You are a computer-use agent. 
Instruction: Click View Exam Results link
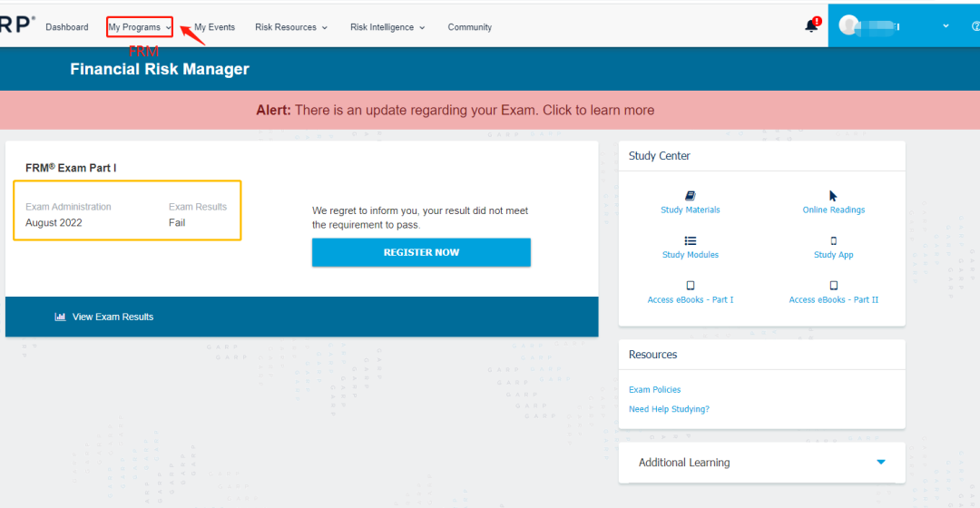click(113, 317)
